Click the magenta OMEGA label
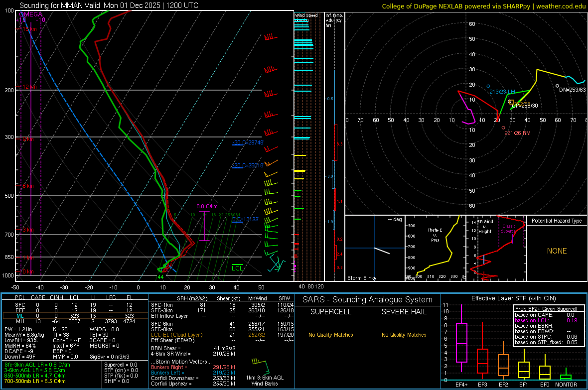Viewport: 588px width, 390px height. [30, 14]
